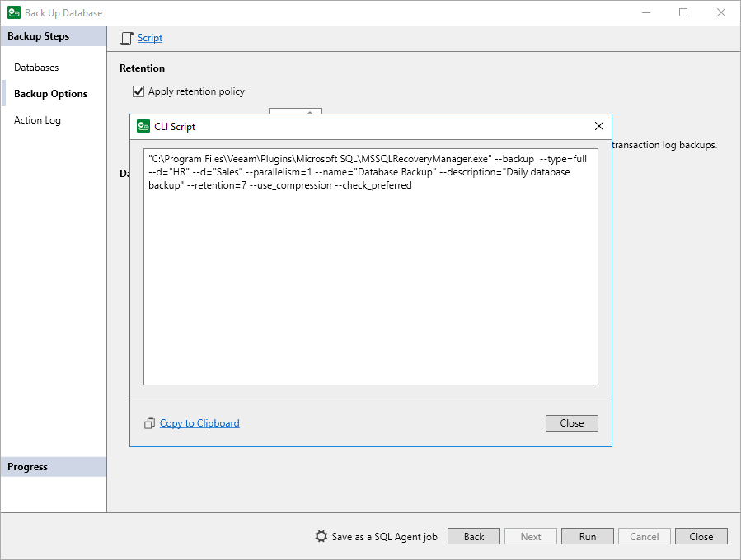
Task: Close the CLI Script dialog with its Close button
Action: pos(571,422)
